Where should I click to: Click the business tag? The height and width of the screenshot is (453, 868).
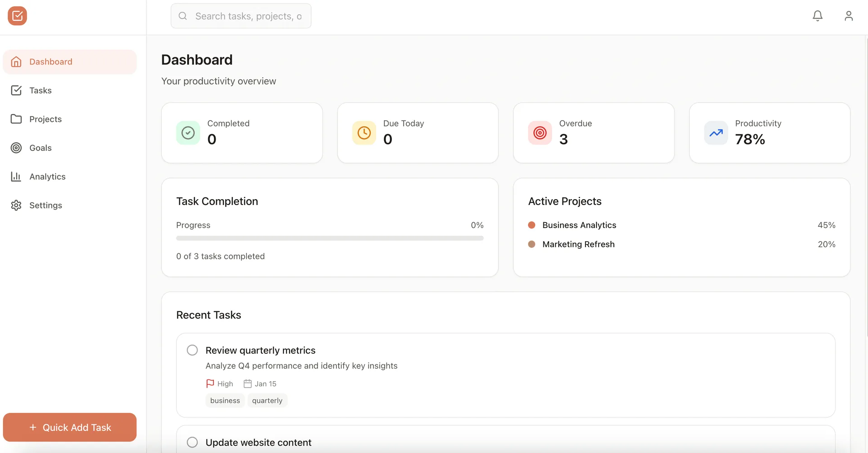click(225, 400)
